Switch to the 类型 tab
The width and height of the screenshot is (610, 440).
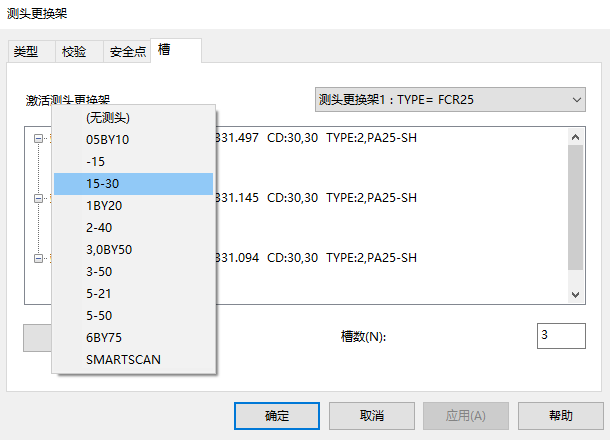pos(27,52)
